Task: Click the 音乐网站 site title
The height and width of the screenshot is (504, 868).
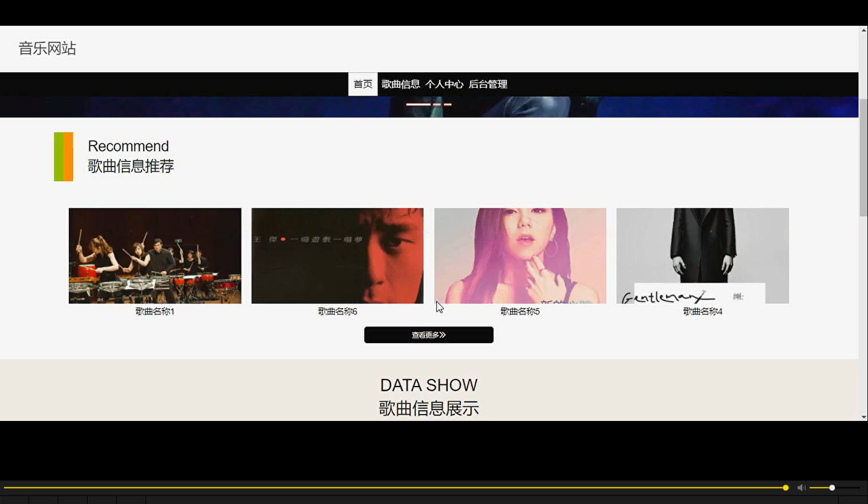Action: tap(47, 49)
